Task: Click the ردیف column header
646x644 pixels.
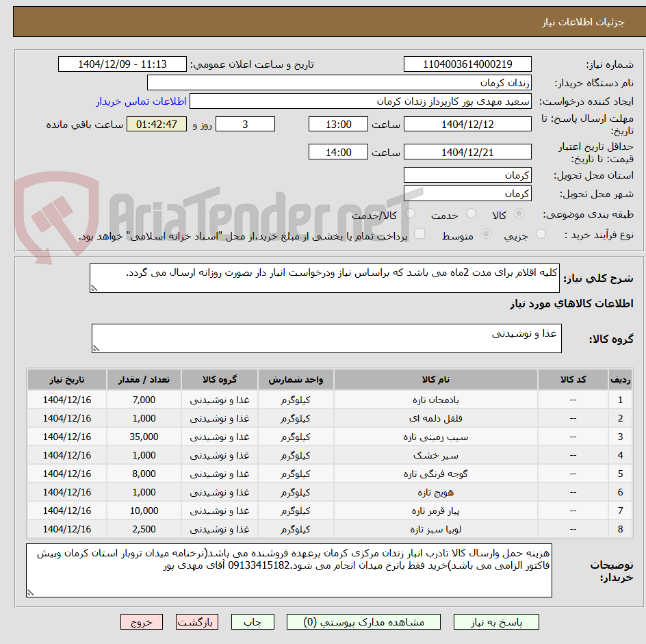Action: coord(620,379)
